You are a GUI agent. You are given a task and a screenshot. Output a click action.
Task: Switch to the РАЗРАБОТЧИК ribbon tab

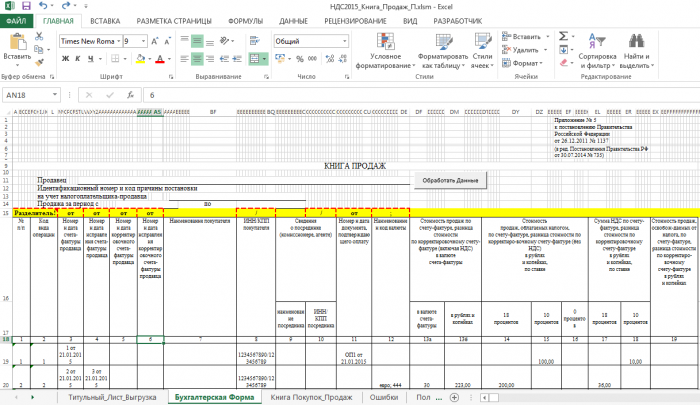[458, 21]
